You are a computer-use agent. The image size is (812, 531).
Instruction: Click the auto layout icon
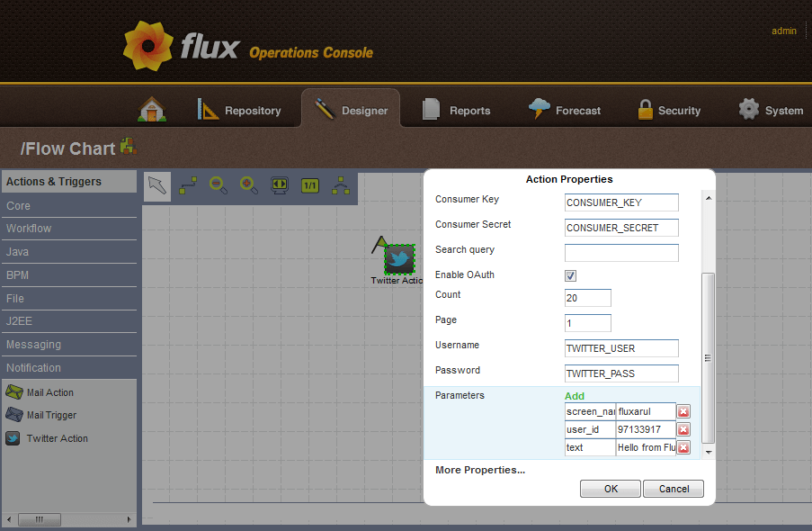341,185
